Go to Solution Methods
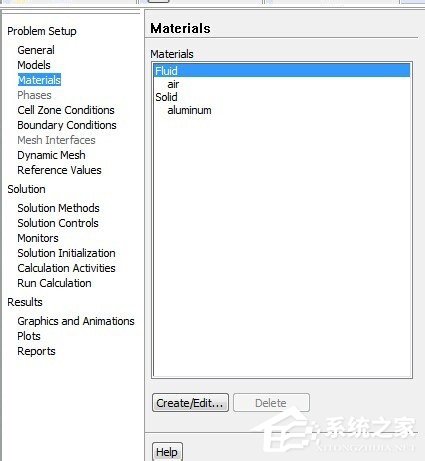 click(x=58, y=208)
